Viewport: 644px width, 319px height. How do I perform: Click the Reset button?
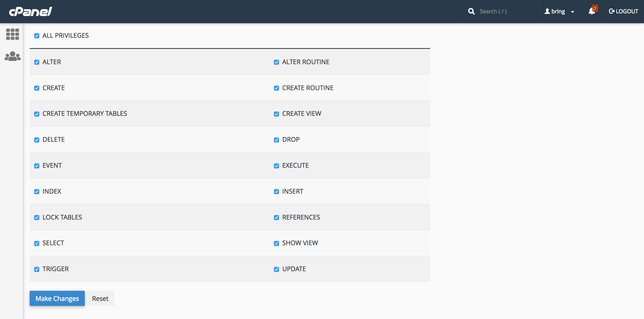pyautogui.click(x=100, y=298)
